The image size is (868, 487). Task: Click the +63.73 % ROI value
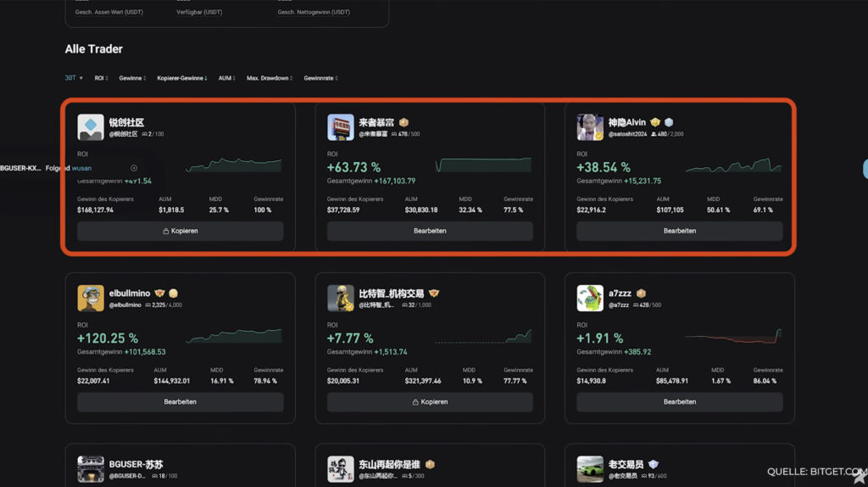353,167
